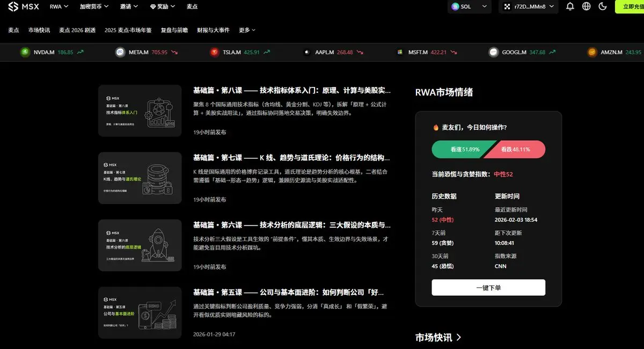Open the r72D...MMn8 wallet dropdown
644x349 pixels.
point(529,6)
